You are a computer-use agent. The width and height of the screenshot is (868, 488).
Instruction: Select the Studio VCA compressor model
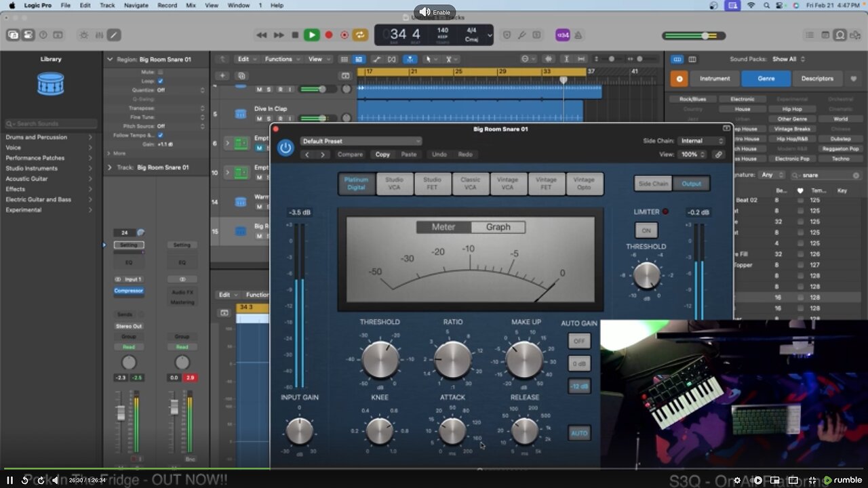coord(394,184)
